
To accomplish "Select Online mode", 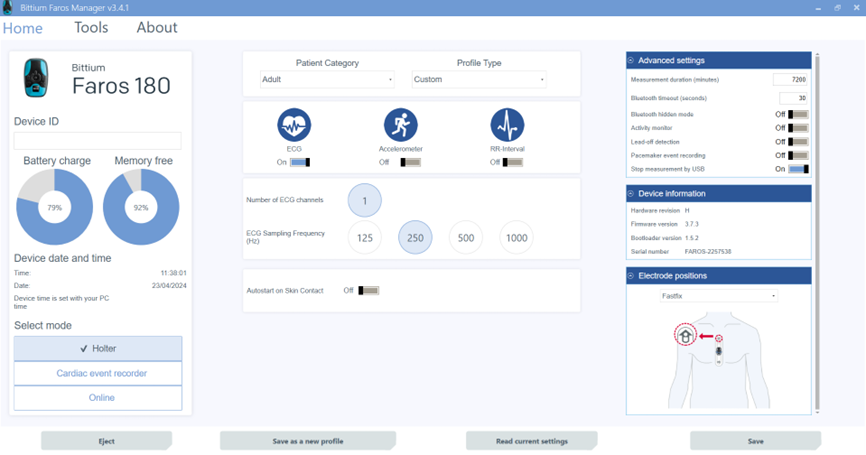I will [98, 398].
